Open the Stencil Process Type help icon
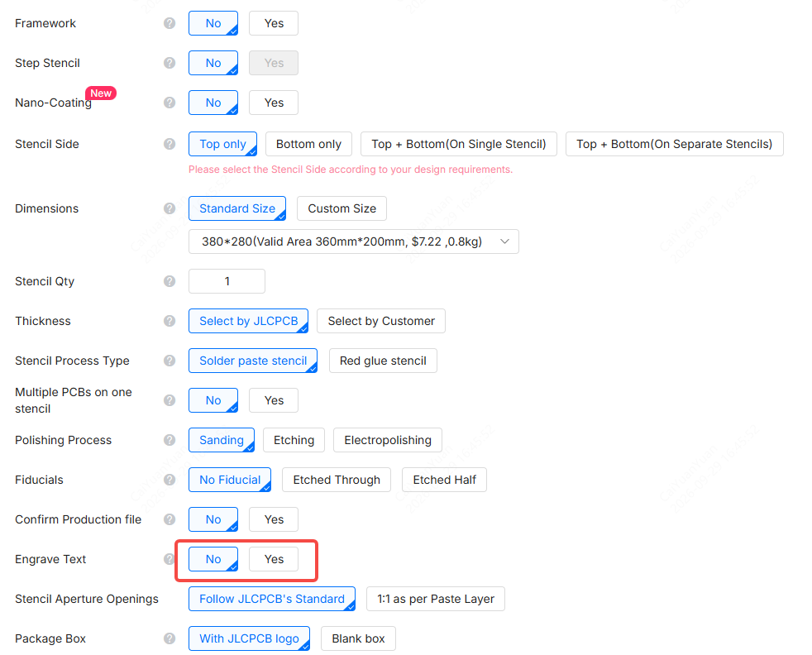This screenshot has height=655, width=812. (170, 361)
